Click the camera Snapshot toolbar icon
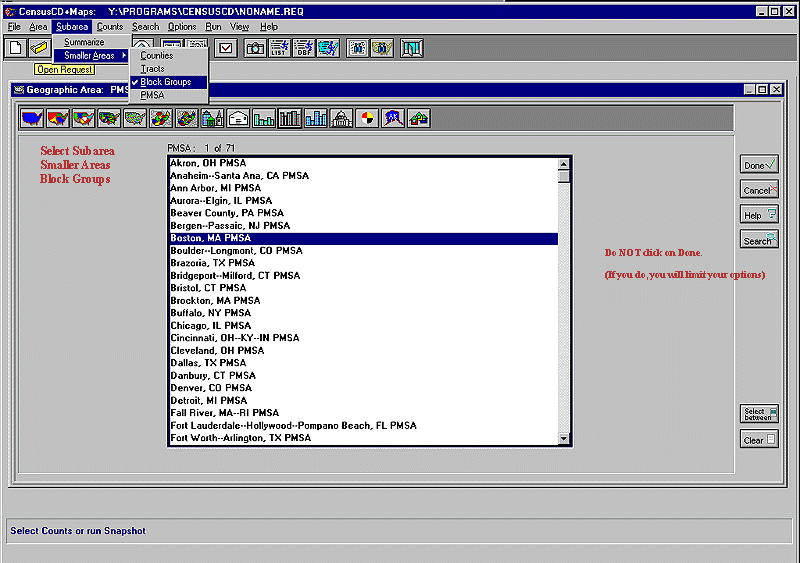Image resolution: width=800 pixels, height=563 pixels. pos(255,47)
